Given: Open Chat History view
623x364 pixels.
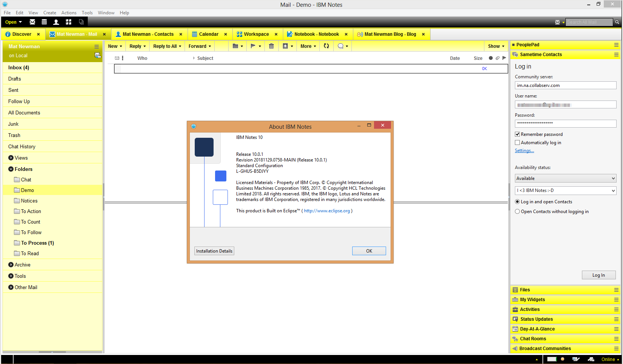Looking at the screenshot, I should click(x=52, y=146).
